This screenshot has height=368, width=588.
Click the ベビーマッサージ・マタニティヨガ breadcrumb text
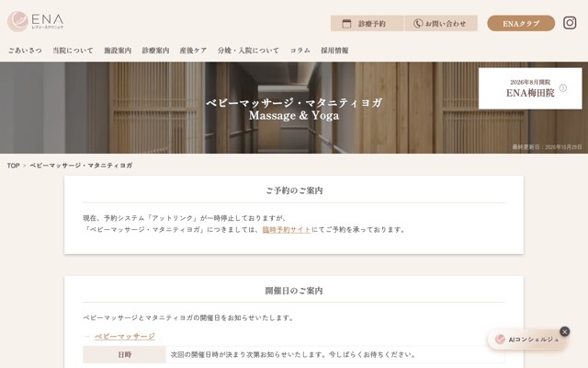point(81,166)
